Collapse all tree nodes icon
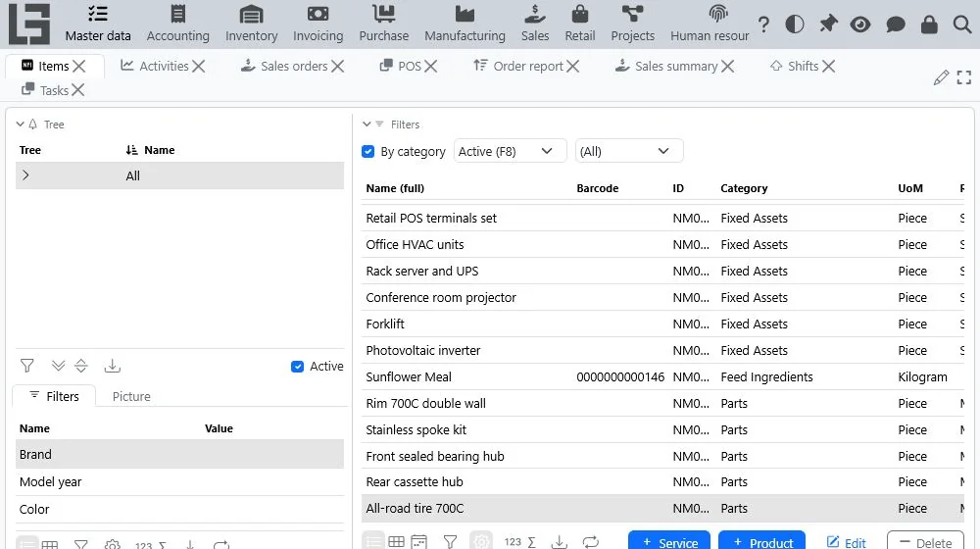 click(x=81, y=366)
